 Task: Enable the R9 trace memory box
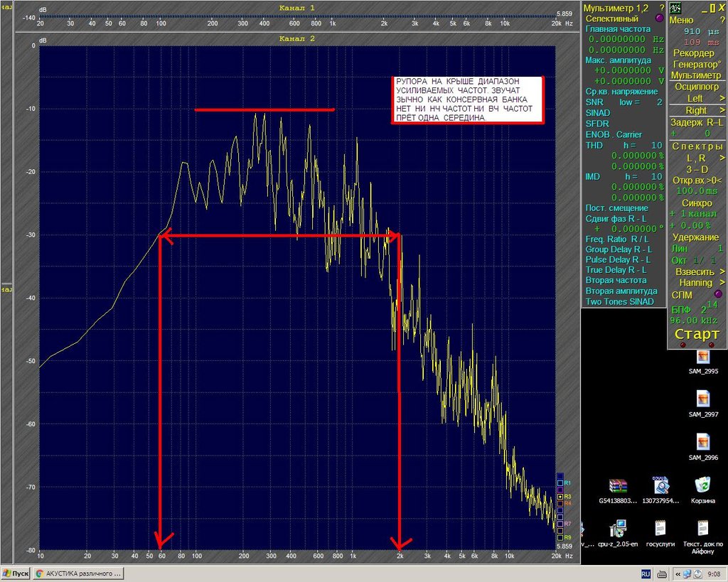pyautogui.click(x=560, y=537)
